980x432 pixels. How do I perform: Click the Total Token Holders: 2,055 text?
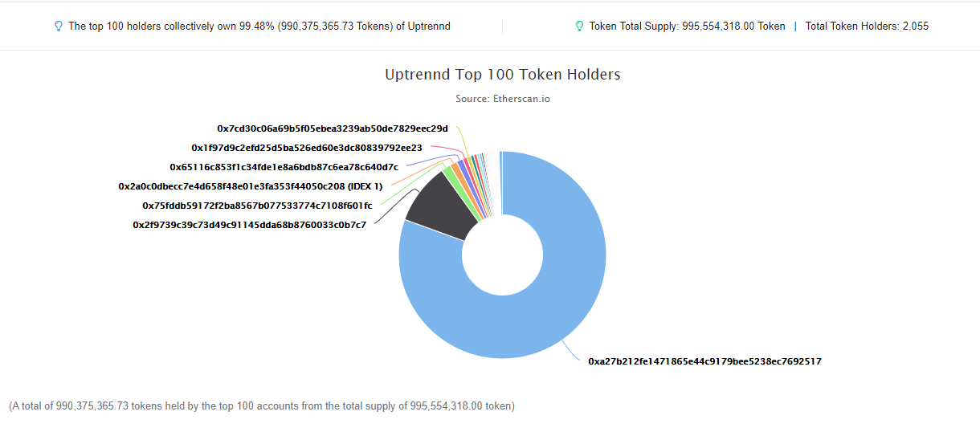click(867, 26)
